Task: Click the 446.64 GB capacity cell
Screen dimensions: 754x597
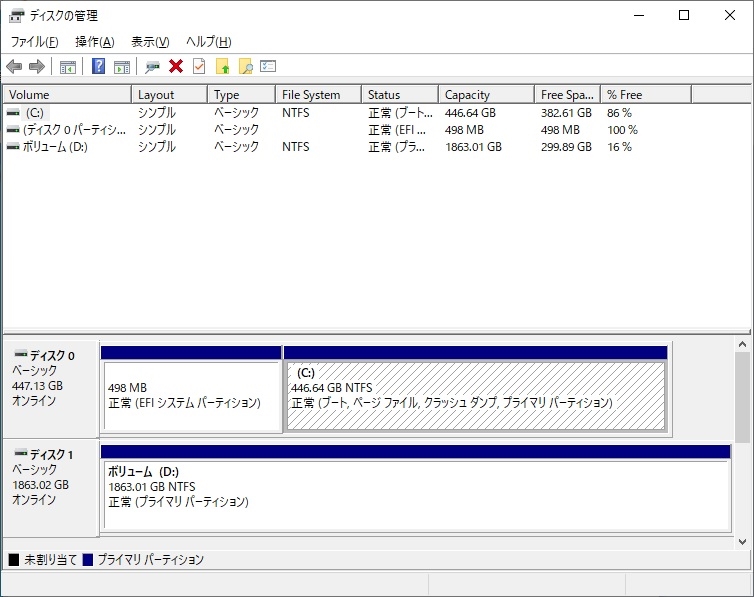Action: point(470,113)
